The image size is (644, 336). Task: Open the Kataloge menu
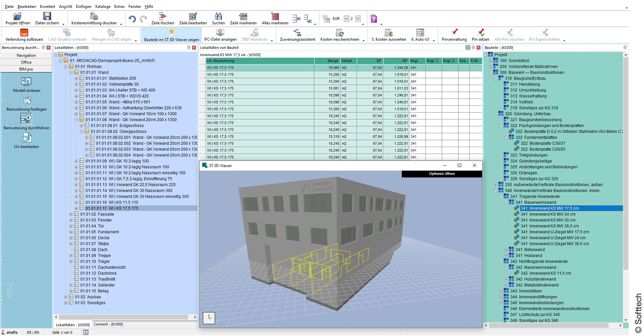103,6
